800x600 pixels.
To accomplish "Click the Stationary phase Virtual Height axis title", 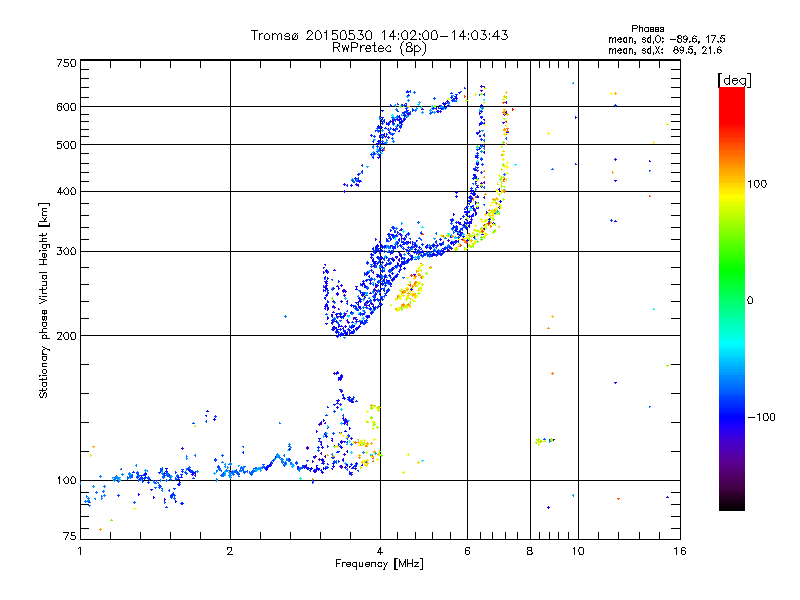I will pos(44,300).
